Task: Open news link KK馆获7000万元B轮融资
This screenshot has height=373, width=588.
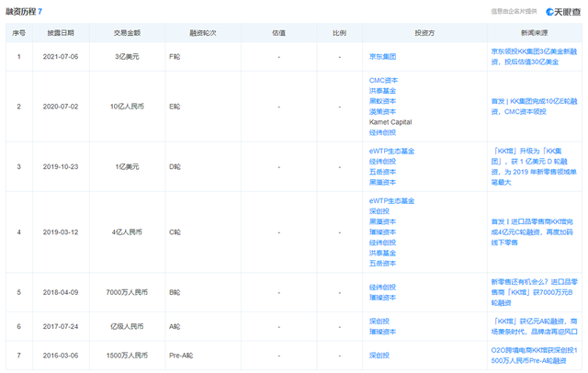Action: [x=534, y=292]
